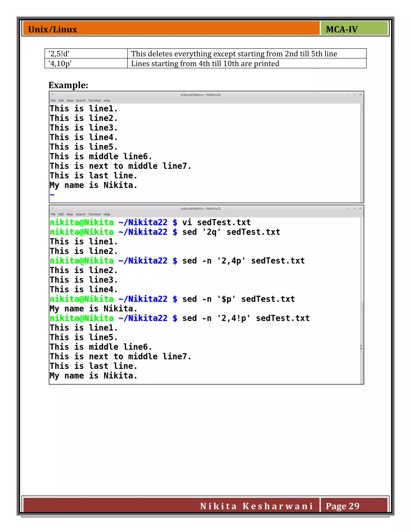Screen dimensions: 411x532
Task: Click 'This deletes everything except' description cell
Action: (247, 53)
